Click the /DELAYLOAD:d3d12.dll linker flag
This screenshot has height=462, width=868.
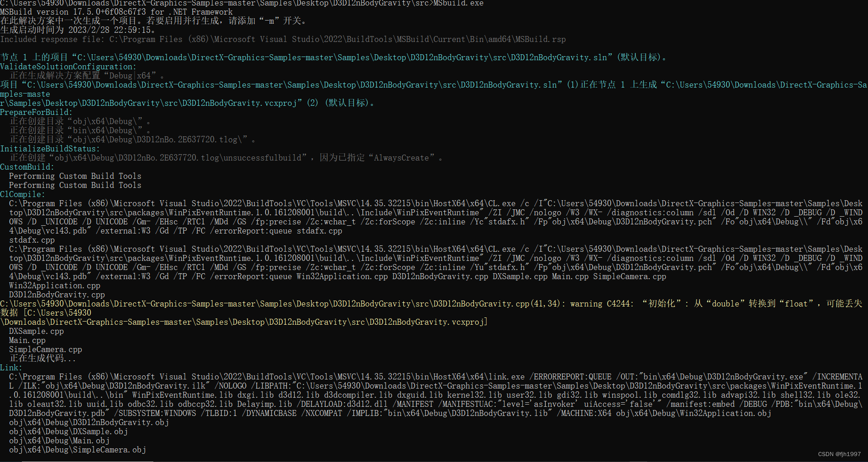coord(342,404)
